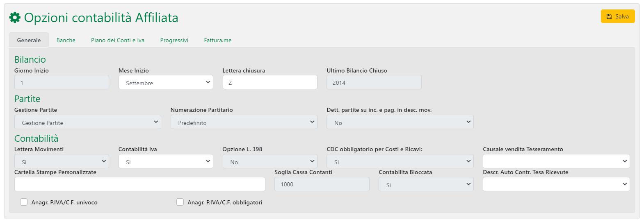Open Descr. Auto Contr. Tesa Ricevute dropdown

[x=556, y=184]
